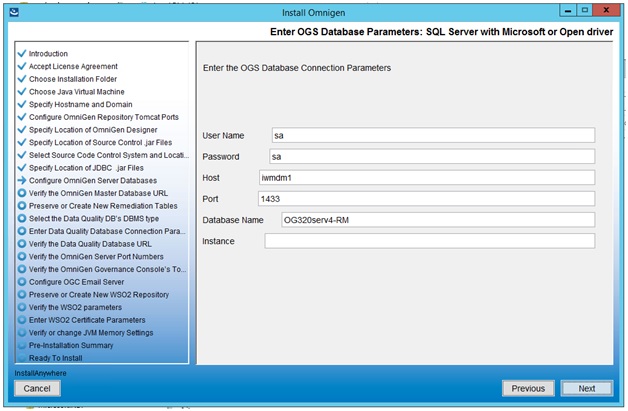Focus the User Name input field

(x=433, y=135)
